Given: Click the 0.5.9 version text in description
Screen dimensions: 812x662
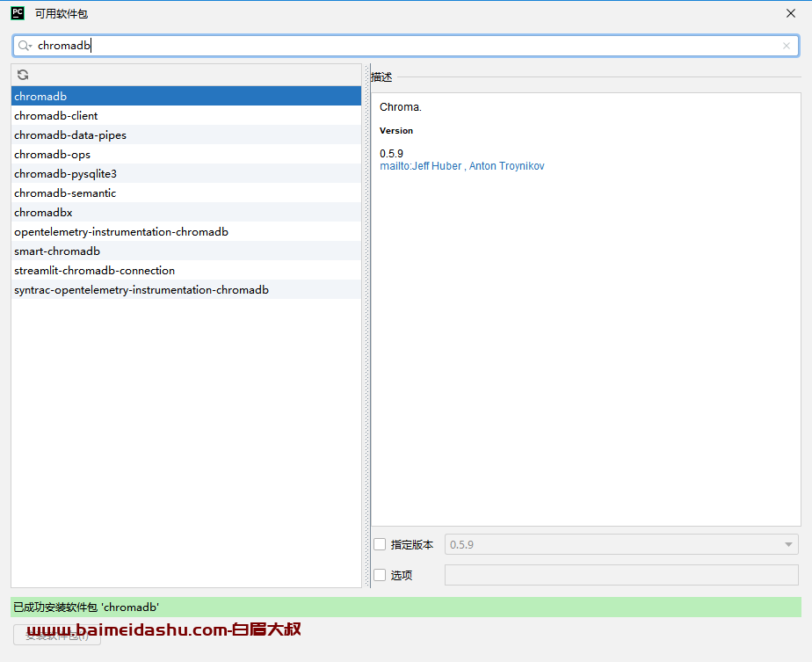Looking at the screenshot, I should [x=392, y=153].
